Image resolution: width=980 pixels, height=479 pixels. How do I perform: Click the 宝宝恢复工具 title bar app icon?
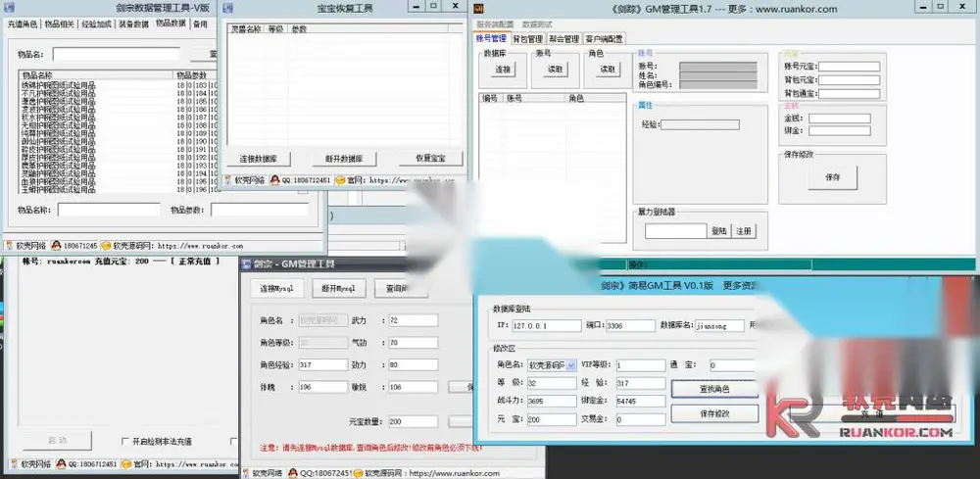pos(228,8)
